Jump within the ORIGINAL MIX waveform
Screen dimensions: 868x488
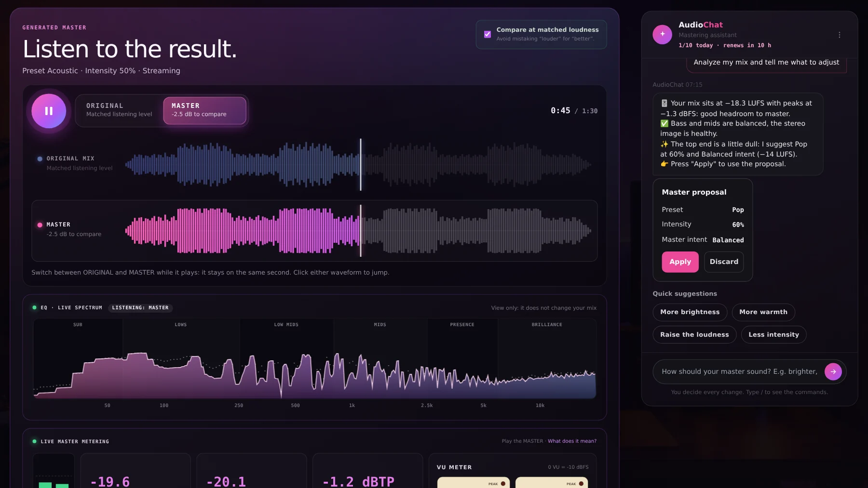tap(358, 164)
